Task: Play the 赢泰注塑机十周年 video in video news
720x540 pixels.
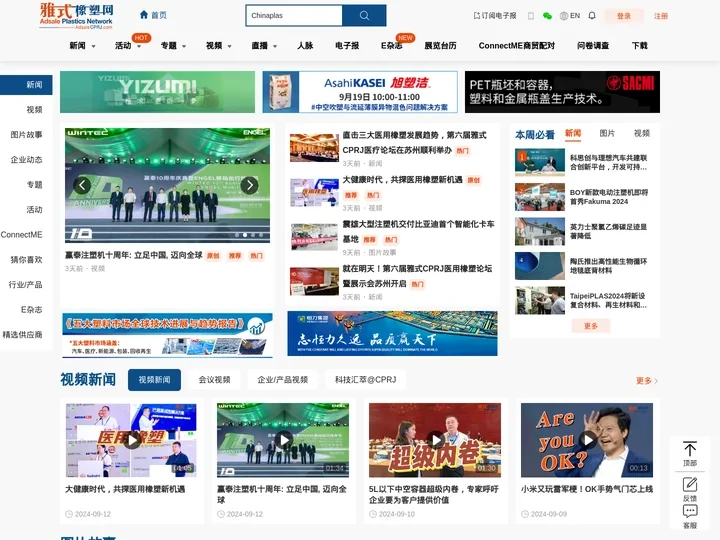Action: (283, 440)
